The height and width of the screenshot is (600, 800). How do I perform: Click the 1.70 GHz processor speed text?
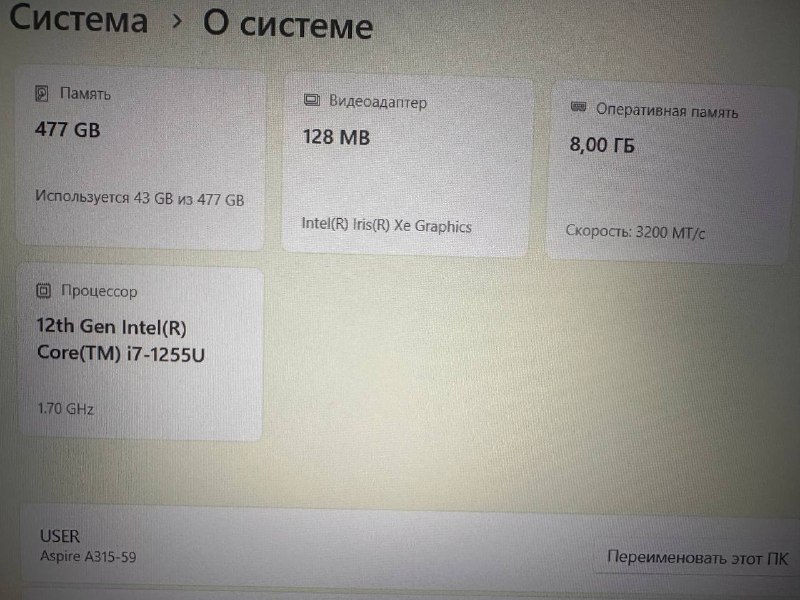66,409
